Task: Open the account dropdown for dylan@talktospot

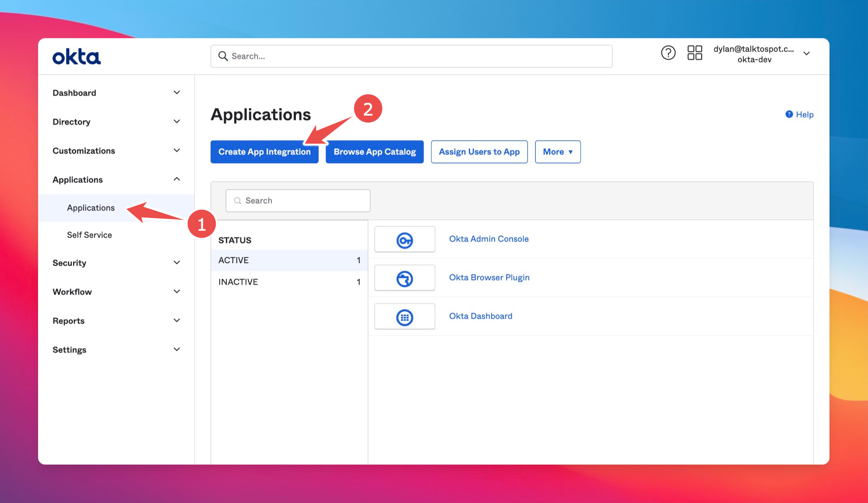Action: click(x=806, y=53)
